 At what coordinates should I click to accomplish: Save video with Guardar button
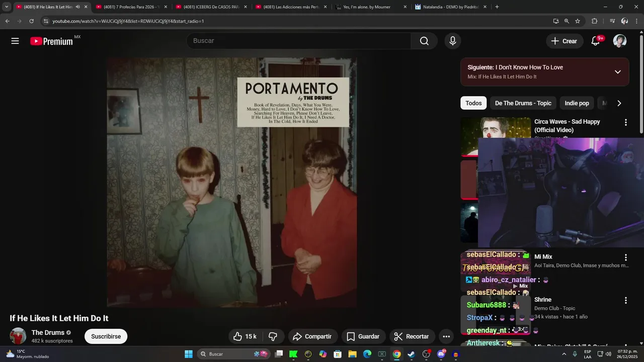click(363, 336)
